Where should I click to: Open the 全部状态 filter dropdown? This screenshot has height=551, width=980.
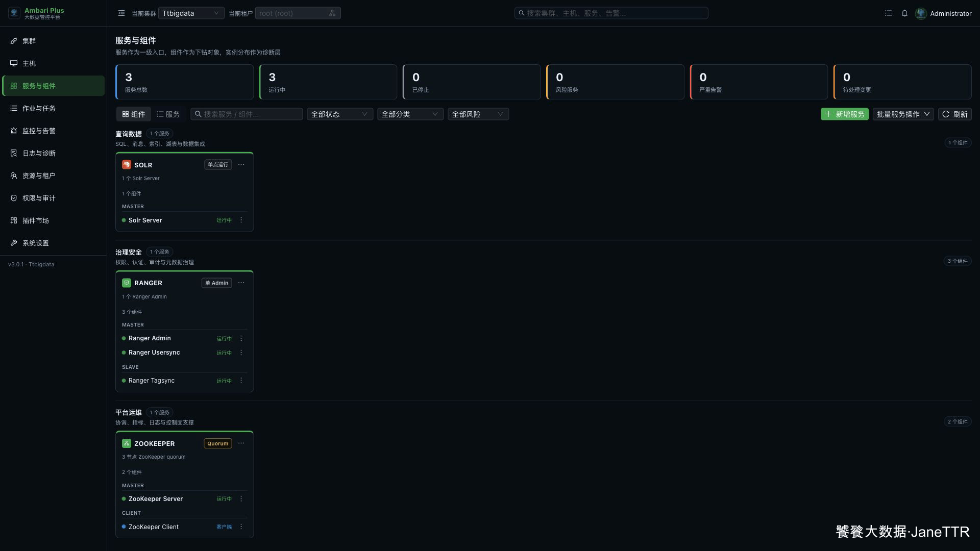click(x=339, y=114)
